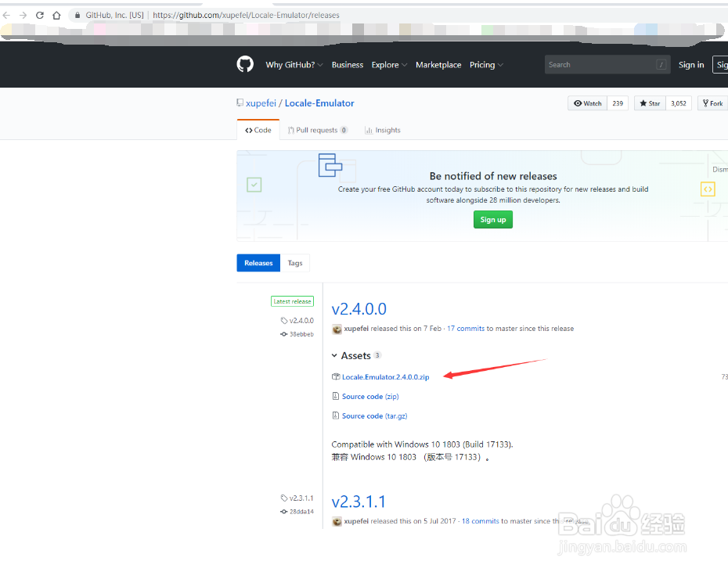Open v2.3.1.1 release title
Image resolution: width=728 pixels, height=572 pixels.
pos(359,502)
